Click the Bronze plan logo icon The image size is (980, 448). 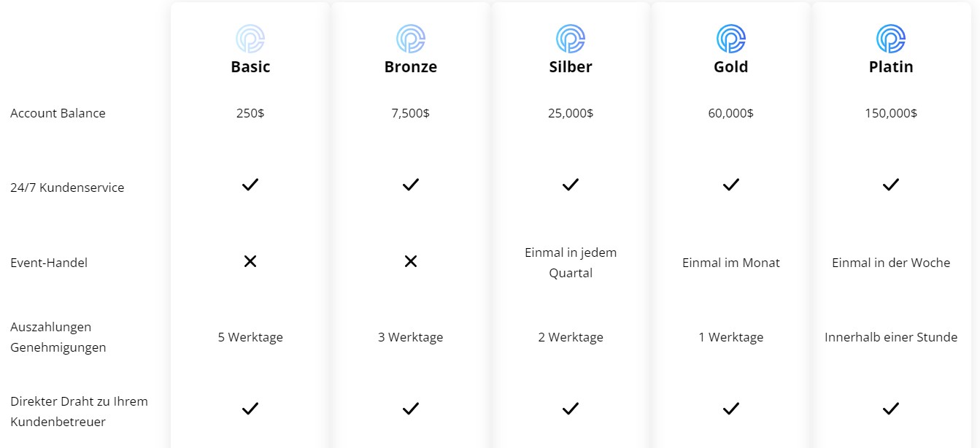(411, 38)
